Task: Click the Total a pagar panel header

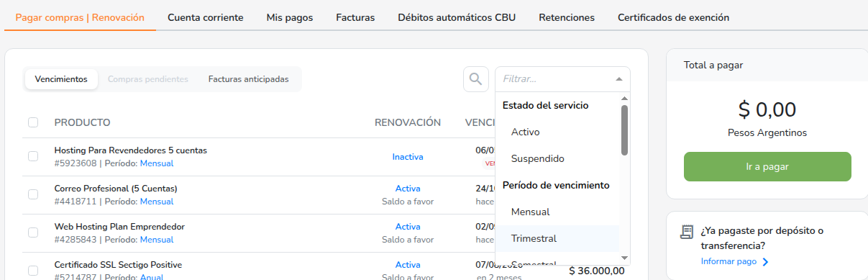Action: pyautogui.click(x=767, y=65)
